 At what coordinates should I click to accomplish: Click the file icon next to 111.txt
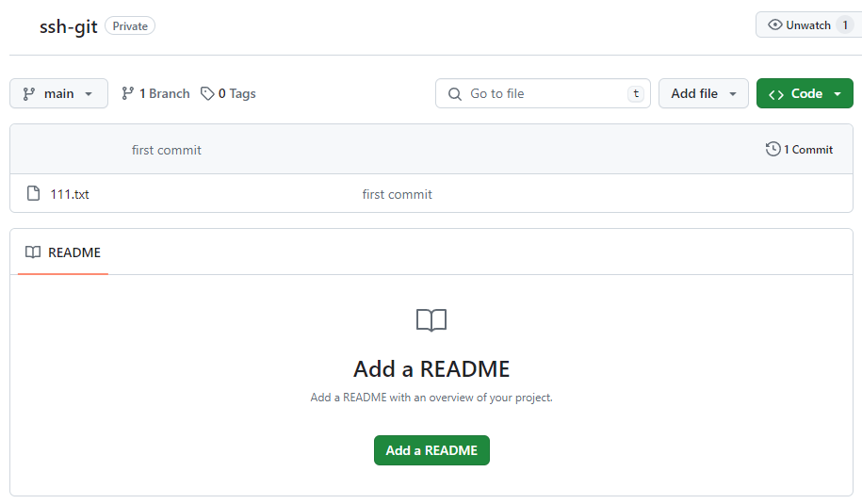pos(33,194)
